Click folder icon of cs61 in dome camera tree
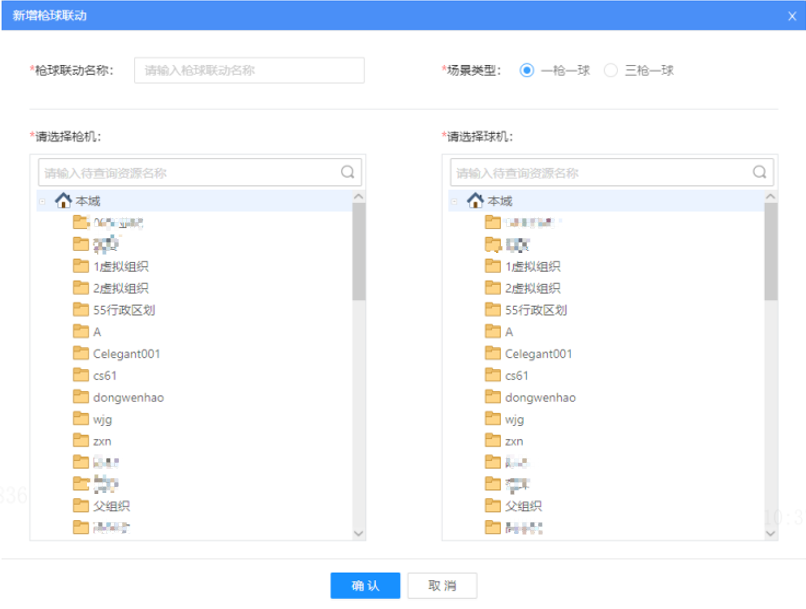The image size is (806, 609). [492, 375]
